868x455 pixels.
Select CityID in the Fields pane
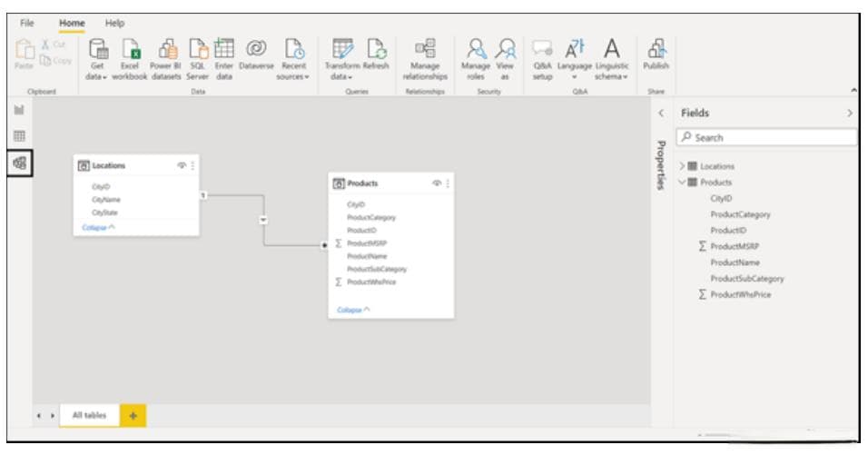coord(721,198)
